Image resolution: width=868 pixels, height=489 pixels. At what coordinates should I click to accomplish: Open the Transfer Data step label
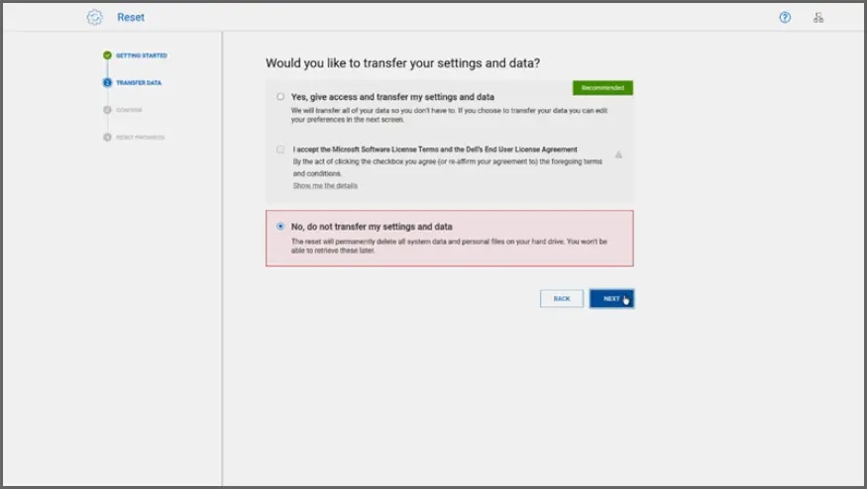click(139, 83)
